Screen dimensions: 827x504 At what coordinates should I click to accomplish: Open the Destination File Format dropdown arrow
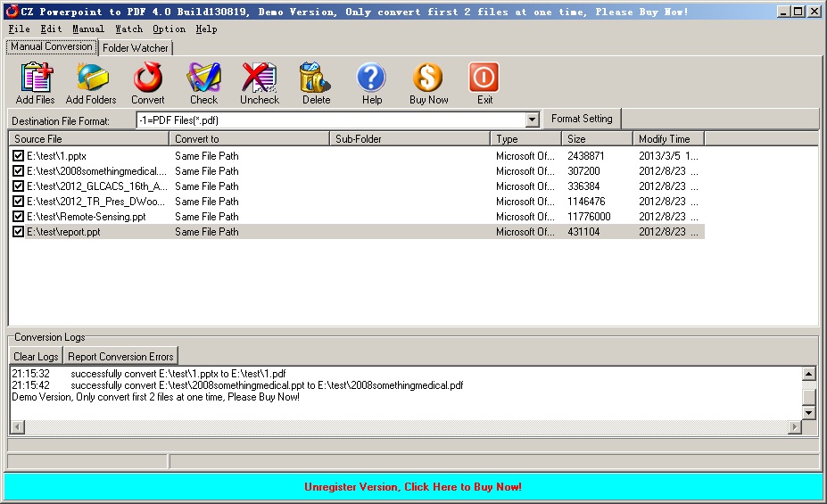click(533, 120)
